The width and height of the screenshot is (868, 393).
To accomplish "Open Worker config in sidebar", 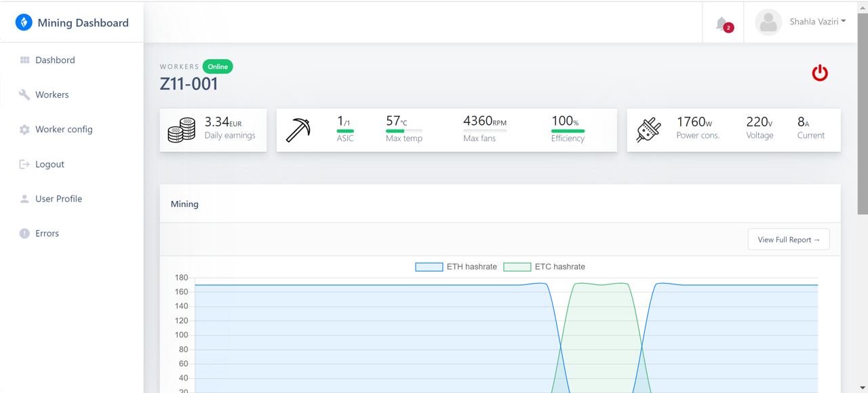I will [64, 130].
